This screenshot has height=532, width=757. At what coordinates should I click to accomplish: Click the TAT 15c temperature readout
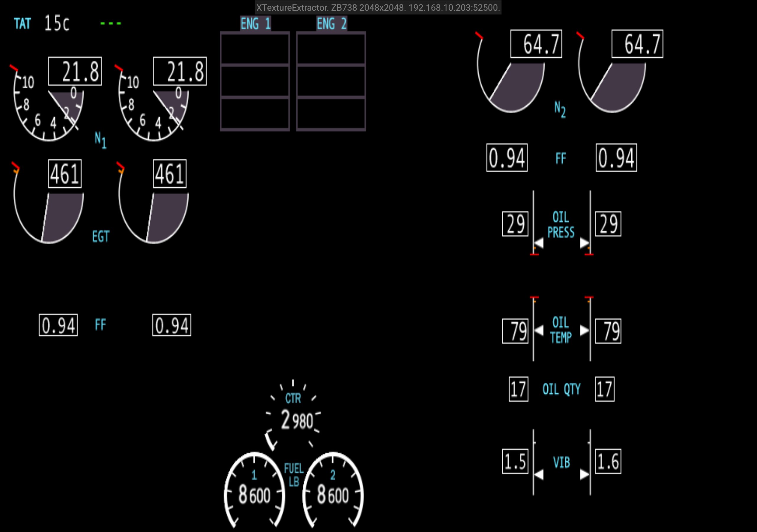[x=57, y=23]
